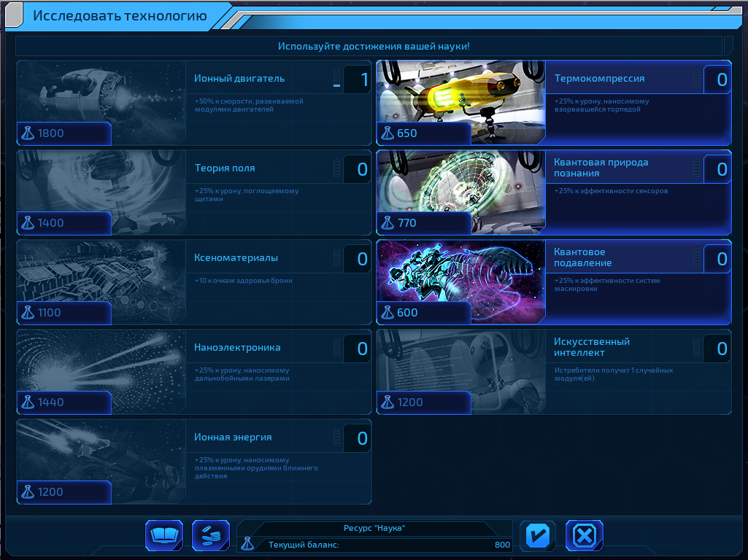Select the Квантовая природа познания sensor thumbnail
This screenshot has width=748, height=560.
click(460, 192)
